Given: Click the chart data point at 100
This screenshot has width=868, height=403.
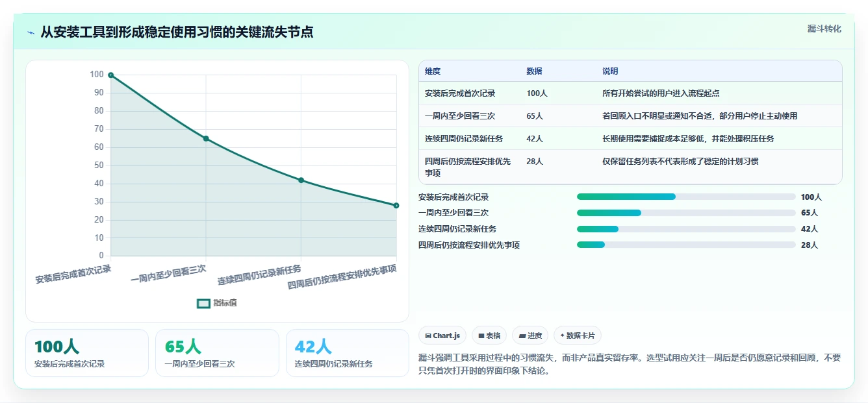Looking at the screenshot, I should (x=111, y=75).
